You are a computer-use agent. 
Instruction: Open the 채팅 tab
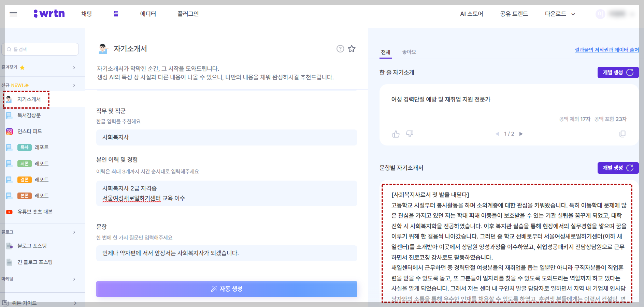[x=86, y=14]
